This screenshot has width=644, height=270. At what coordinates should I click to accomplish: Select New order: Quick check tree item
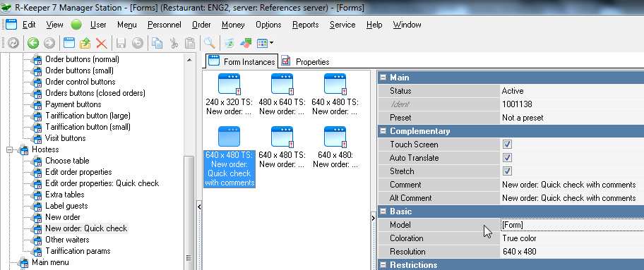pyautogui.click(x=86, y=228)
